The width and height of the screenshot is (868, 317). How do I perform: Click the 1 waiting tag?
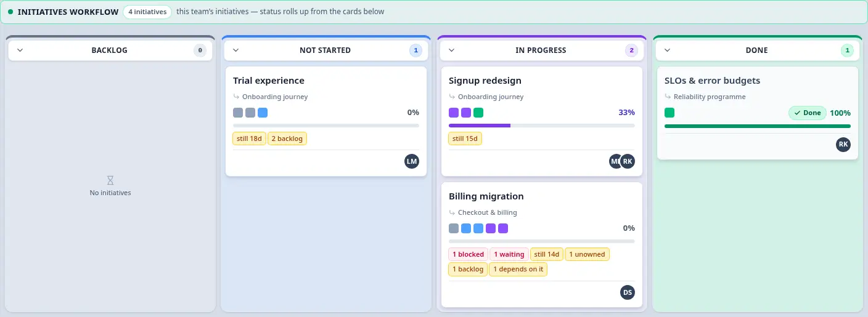[509, 254]
